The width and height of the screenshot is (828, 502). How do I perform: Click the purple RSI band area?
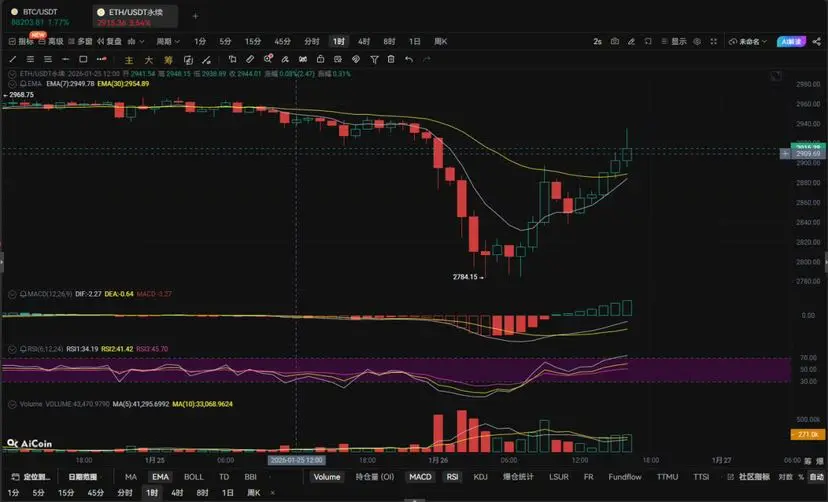[396, 370]
